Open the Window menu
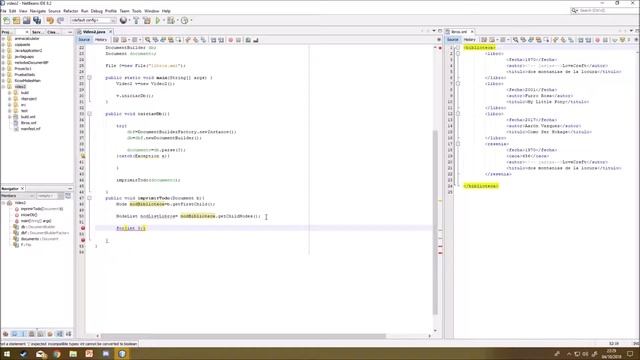Viewport: 640px width, 360px height. [x=151, y=11]
